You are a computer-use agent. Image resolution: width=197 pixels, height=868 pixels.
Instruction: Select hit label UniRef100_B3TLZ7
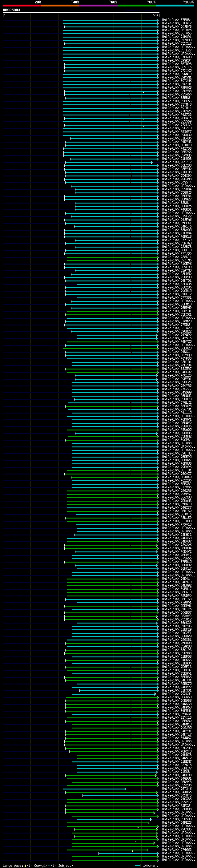point(177,50)
